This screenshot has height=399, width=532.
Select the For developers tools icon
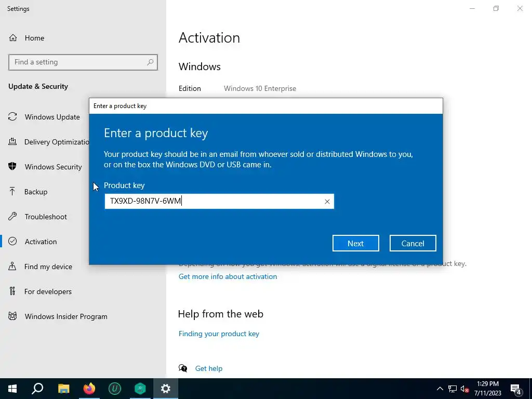pyautogui.click(x=12, y=291)
